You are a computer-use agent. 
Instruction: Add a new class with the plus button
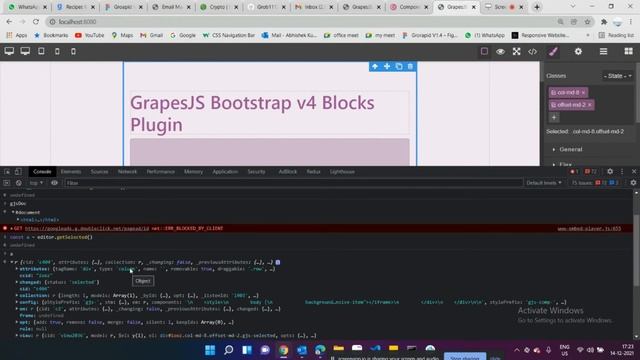554,118
